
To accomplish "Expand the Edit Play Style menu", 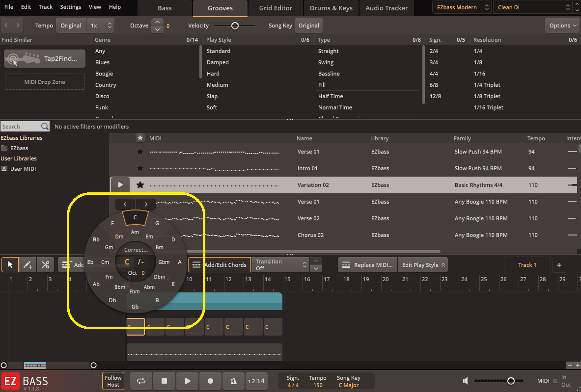I will click(x=423, y=265).
